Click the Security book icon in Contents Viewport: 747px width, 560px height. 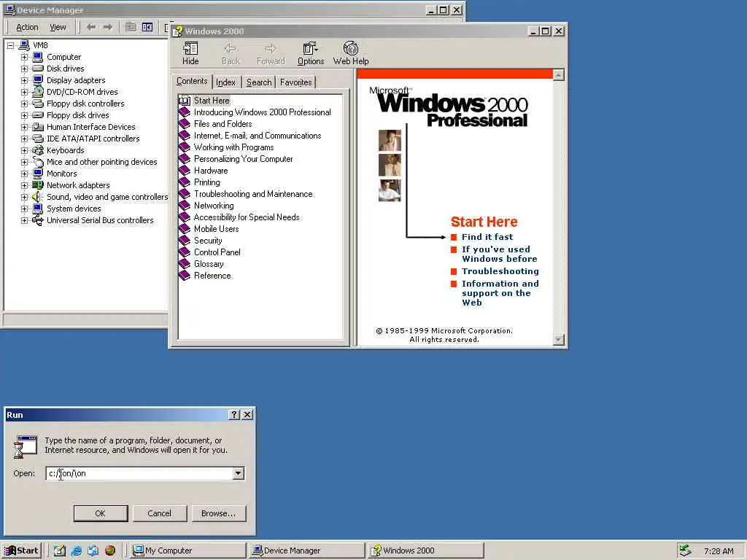pos(185,241)
